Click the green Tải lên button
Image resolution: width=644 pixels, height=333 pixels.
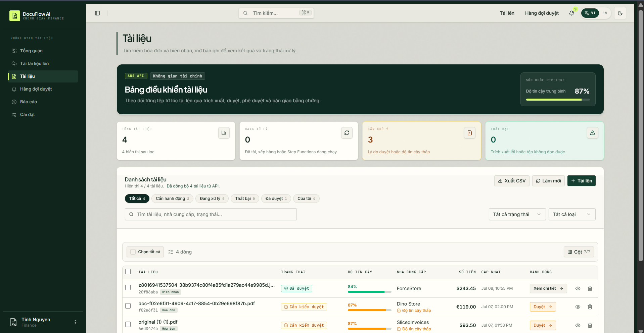point(582,181)
